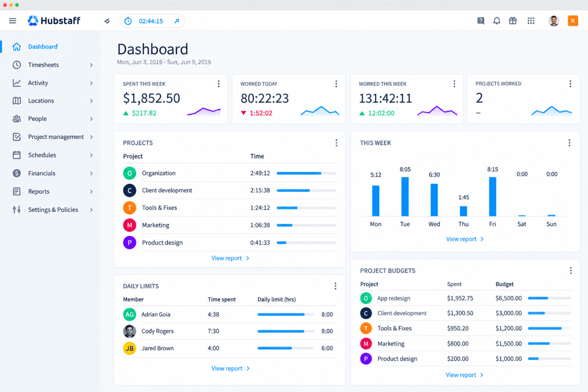588x392 pixels.
Task: Open the apps grid icon
Action: coord(531,21)
